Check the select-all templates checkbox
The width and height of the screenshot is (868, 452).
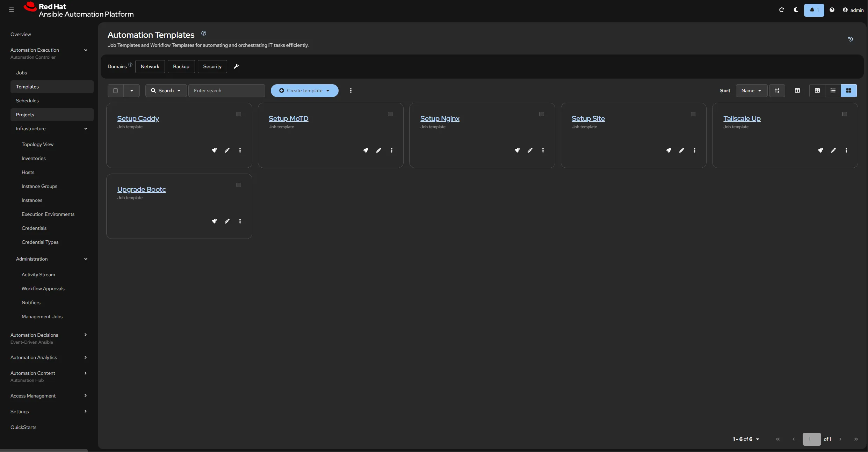click(115, 90)
